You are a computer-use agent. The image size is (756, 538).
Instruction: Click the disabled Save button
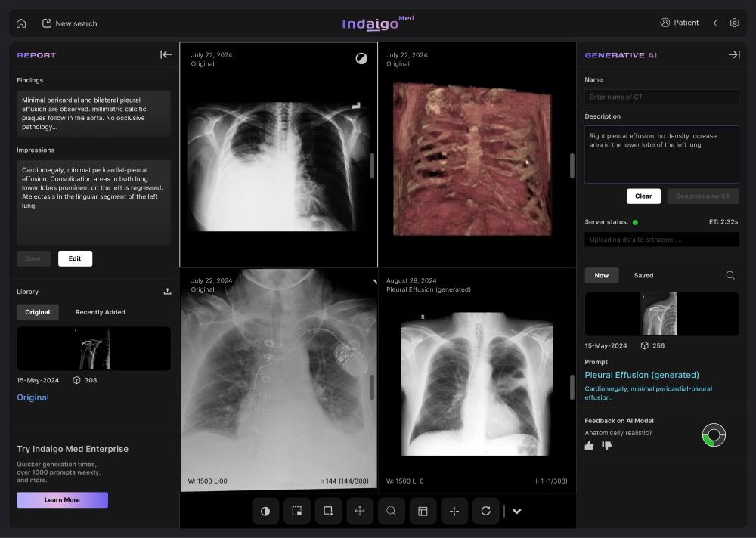click(x=33, y=259)
